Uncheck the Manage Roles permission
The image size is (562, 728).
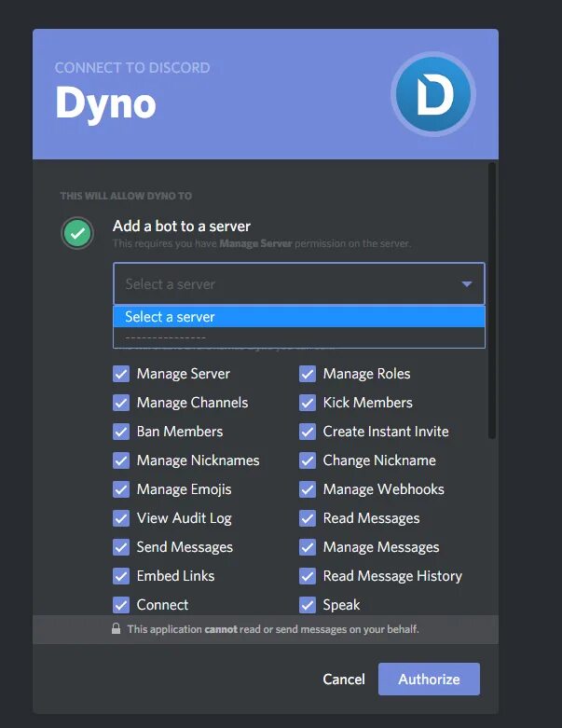[308, 374]
